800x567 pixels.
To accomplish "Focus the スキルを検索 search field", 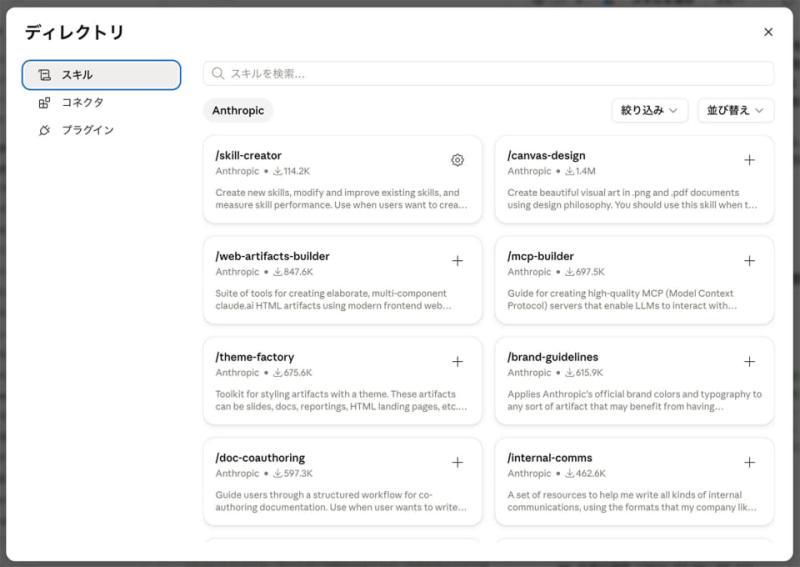I will pos(488,73).
